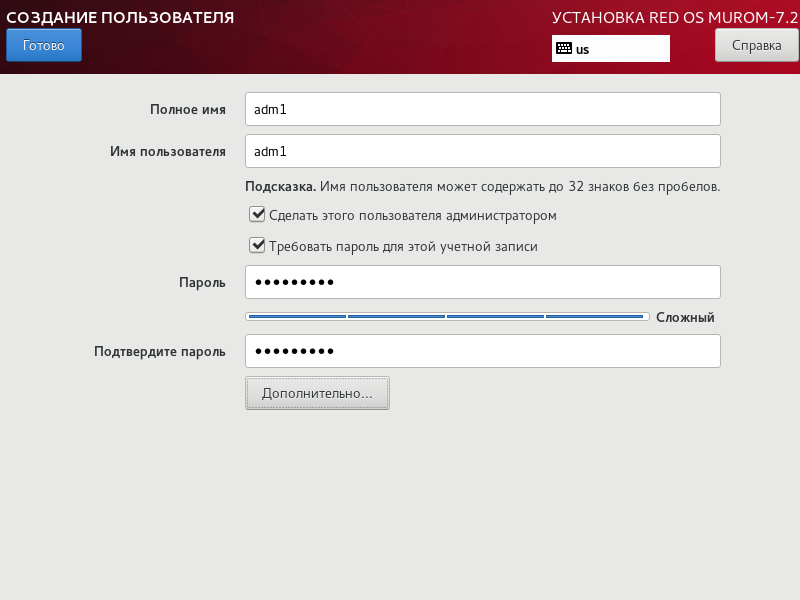Click the 'Сложный' strength label
Screen dimensions: 800x600
click(x=685, y=317)
